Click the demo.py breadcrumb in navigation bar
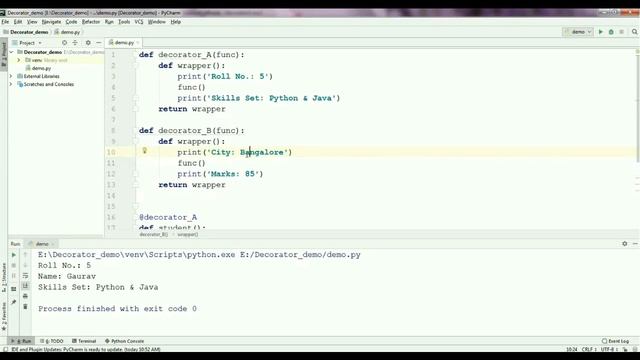The image size is (640, 360). (x=68, y=32)
